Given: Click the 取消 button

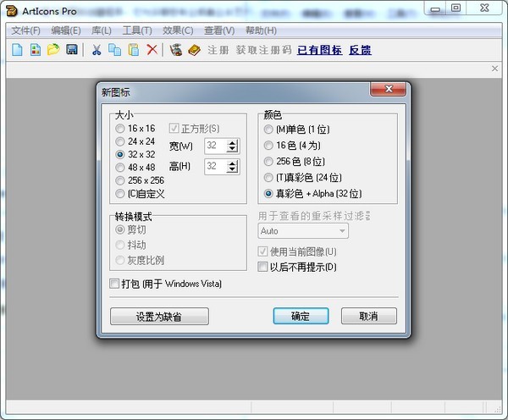Looking at the screenshot, I should [x=368, y=316].
